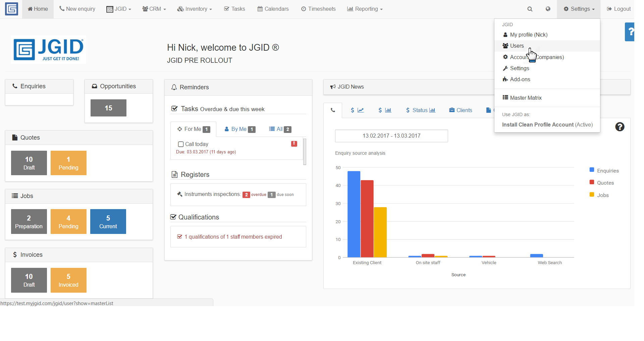Click the expired qualifications check icon
Image resolution: width=644 pixels, height=341 pixels.
tap(180, 237)
